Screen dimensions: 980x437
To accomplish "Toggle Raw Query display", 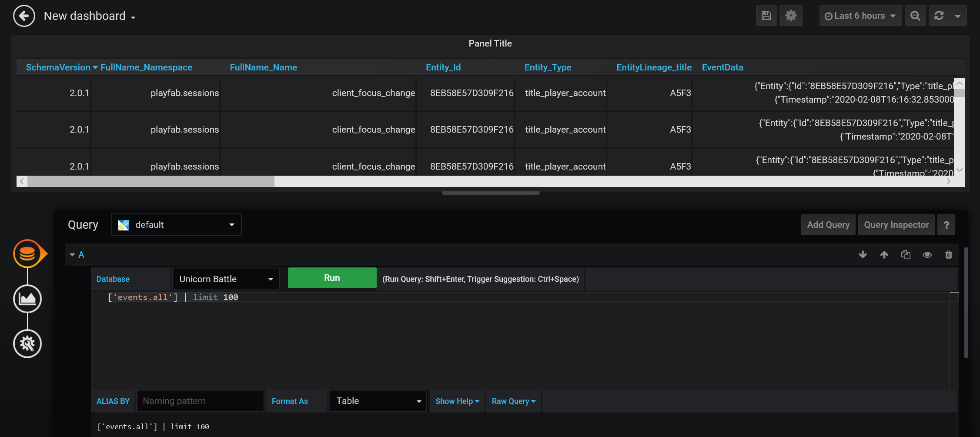I will (x=514, y=401).
